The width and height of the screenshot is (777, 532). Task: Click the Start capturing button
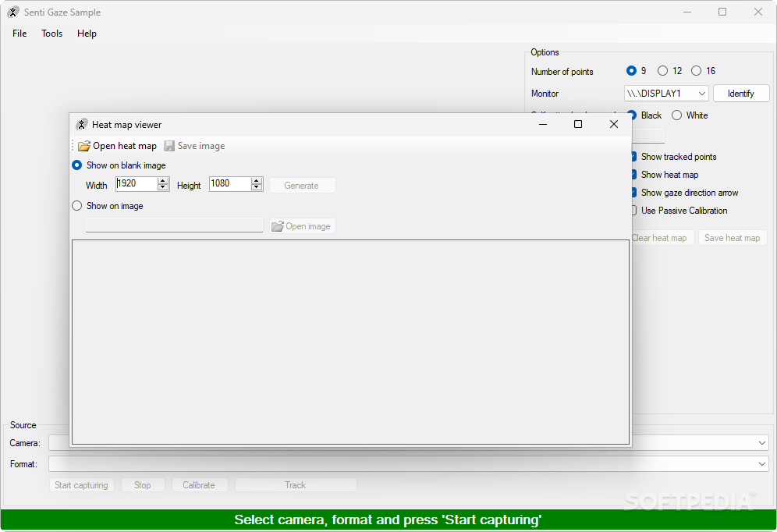click(81, 485)
